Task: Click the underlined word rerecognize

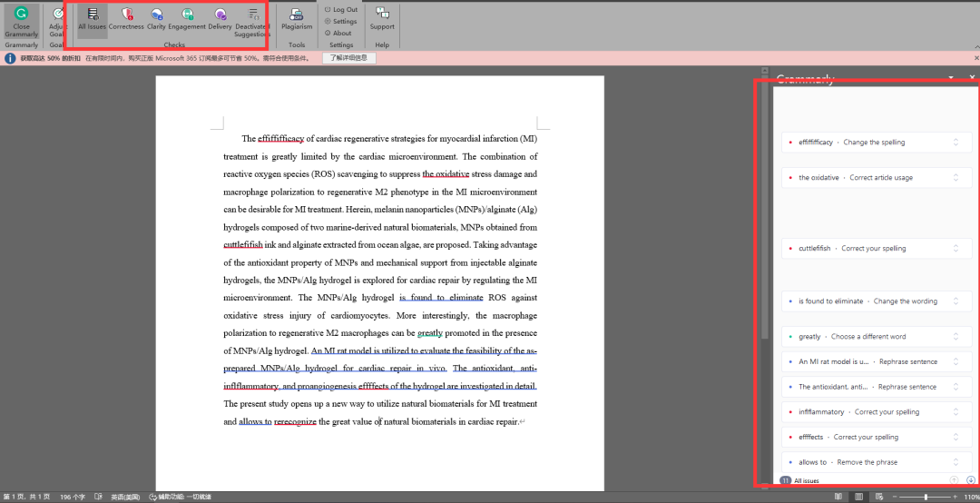Action: coord(295,421)
